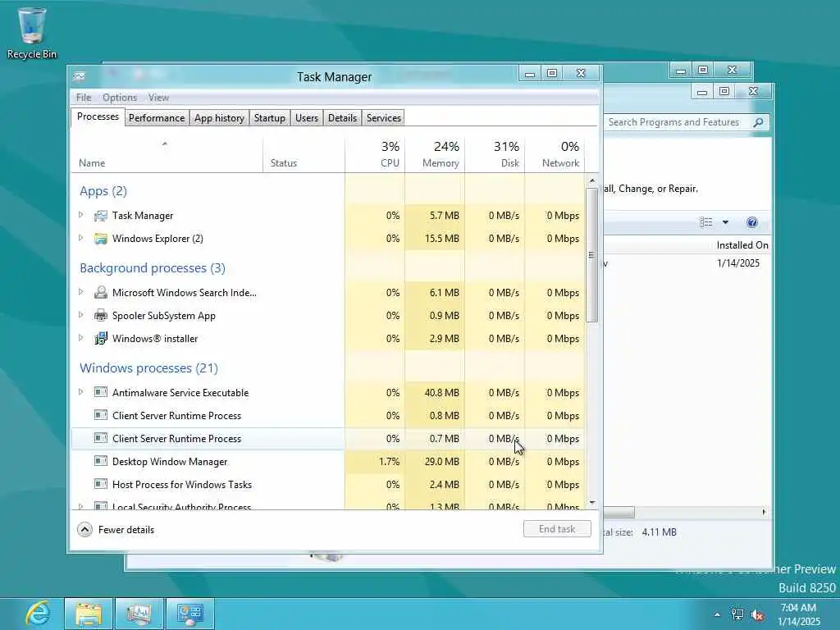Click the Background processes (3) heading
This screenshot has height=630, width=840.
[x=152, y=268]
